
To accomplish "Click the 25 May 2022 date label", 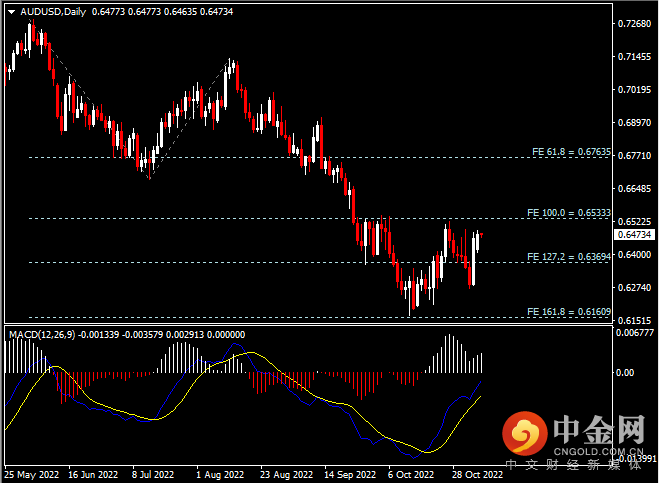I will [x=32, y=475].
